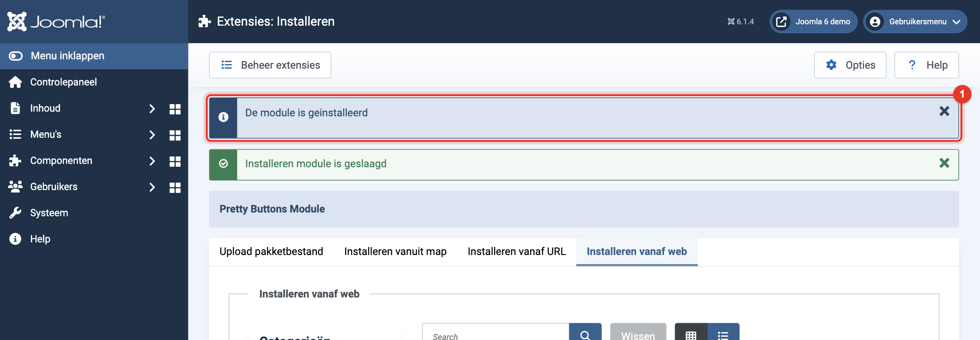
Task: Open the Gebruikersmenu dropdown
Action: [915, 21]
